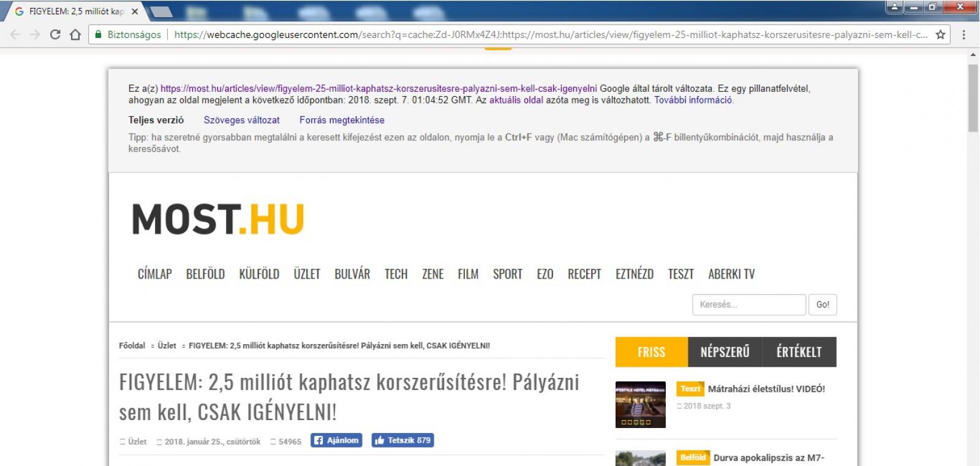Select ZENE in the navigation
Screen dimensions: 980x466
pos(432,274)
